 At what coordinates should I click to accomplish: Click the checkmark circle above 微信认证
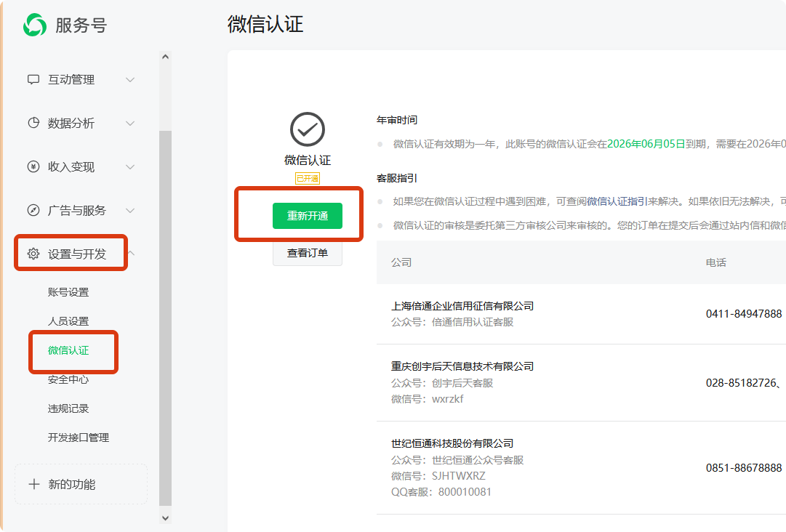(x=308, y=129)
